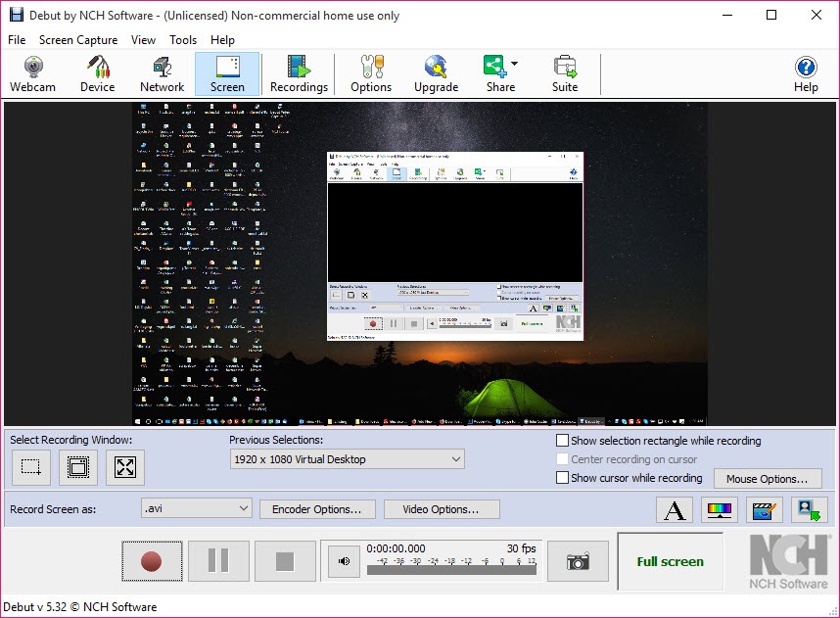Expand the Share dropdown arrow
This screenshot has width=840, height=618.
514,64
